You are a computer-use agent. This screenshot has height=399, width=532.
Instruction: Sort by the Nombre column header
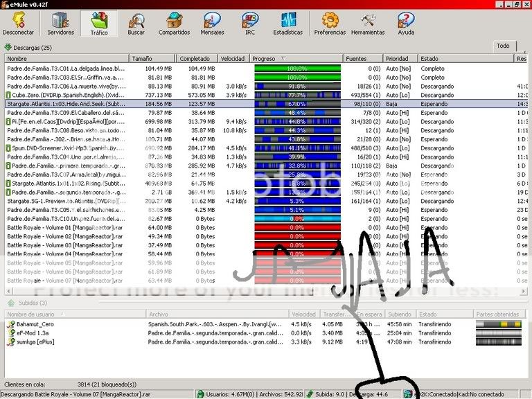point(66,58)
